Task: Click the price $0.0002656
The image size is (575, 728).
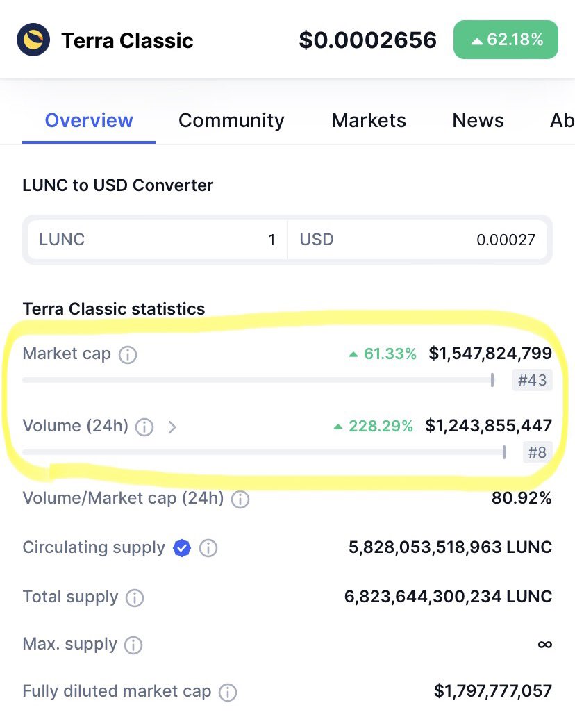Action: [x=367, y=40]
